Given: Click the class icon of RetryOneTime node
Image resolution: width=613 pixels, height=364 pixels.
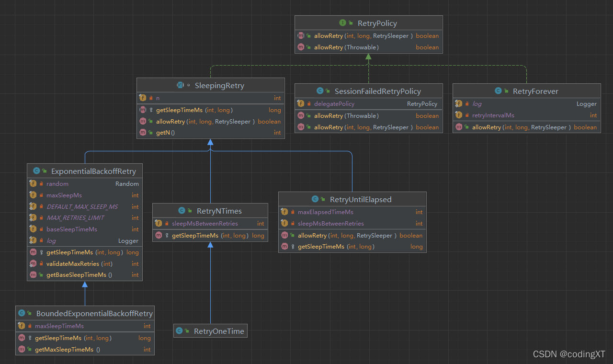Looking at the screenshot, I should (x=180, y=331).
